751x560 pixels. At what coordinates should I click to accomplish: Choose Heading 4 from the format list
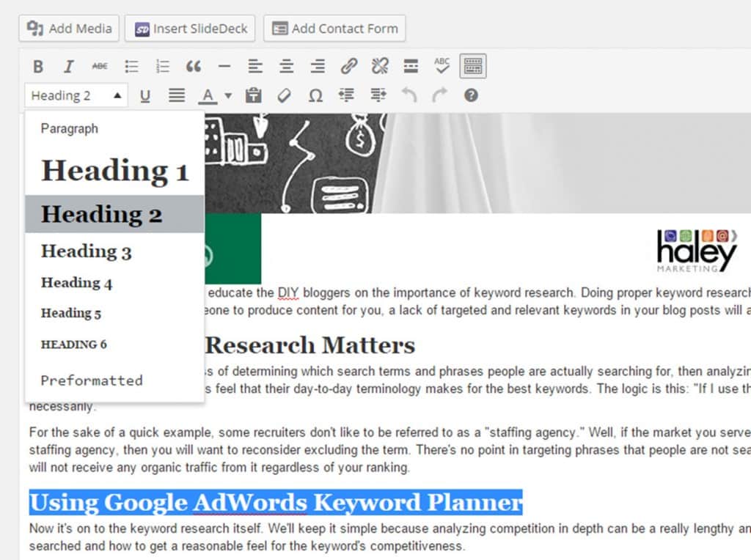(114, 283)
